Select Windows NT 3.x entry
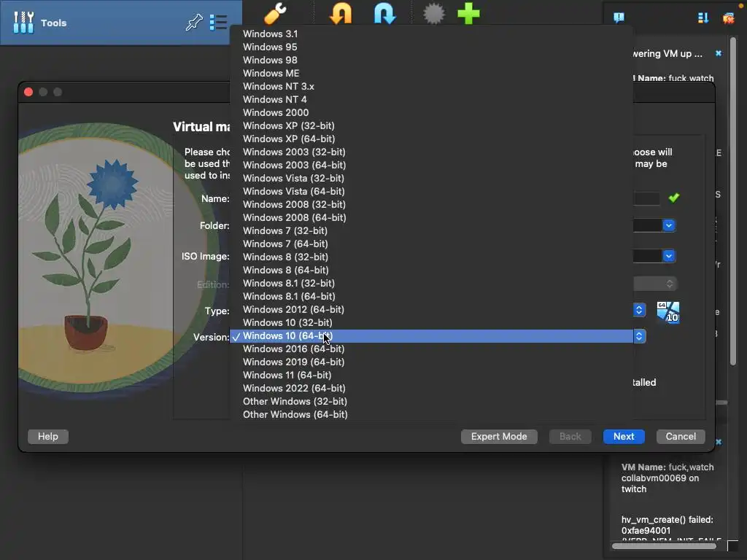This screenshot has height=560, width=747. [431, 86]
